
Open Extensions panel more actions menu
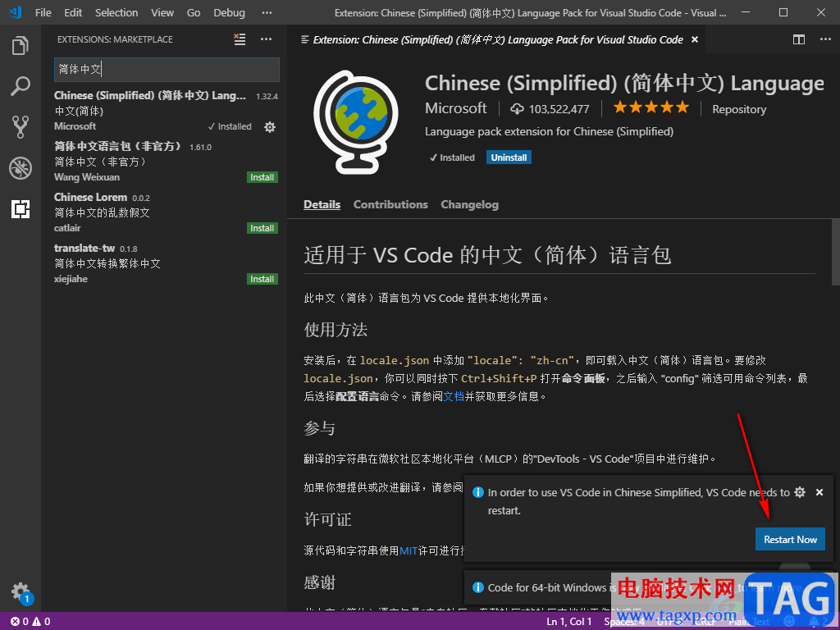pyautogui.click(x=267, y=39)
